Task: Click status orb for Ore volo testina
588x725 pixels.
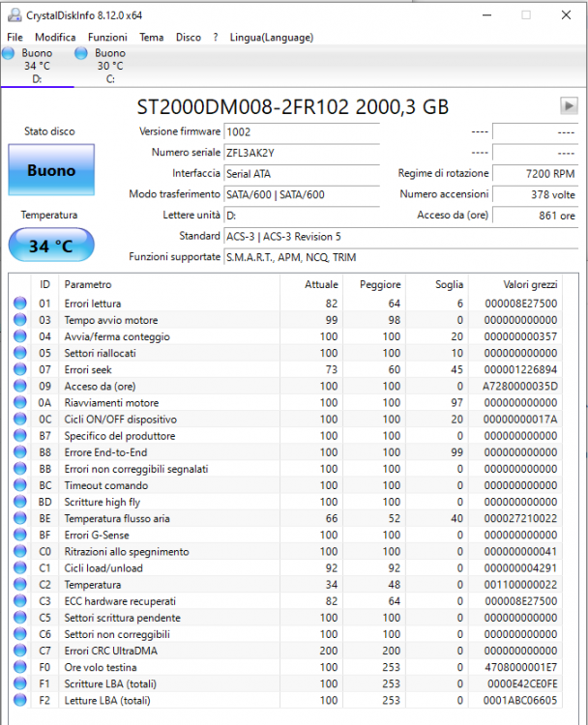Action: coord(20,667)
